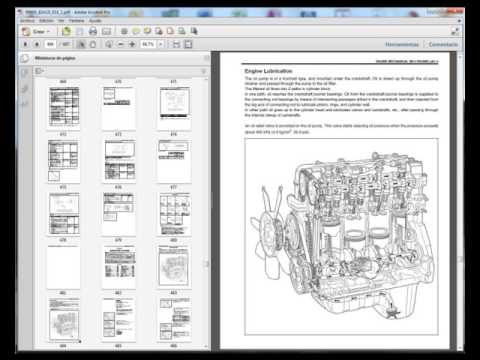The height and width of the screenshot is (360, 480).
Task: Click the green open-file toolbar icon
Action: [66, 31]
